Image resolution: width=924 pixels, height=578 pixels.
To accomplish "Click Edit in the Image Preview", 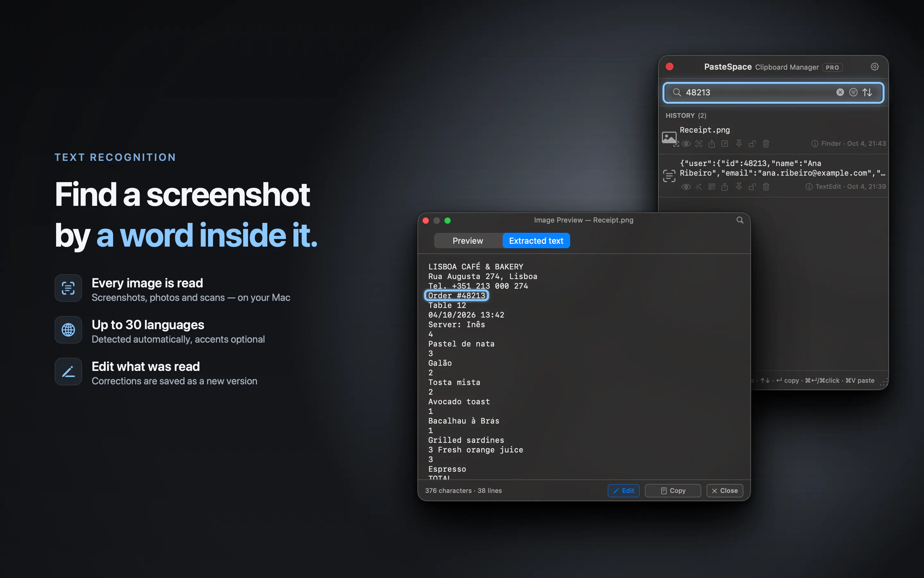I will [623, 491].
